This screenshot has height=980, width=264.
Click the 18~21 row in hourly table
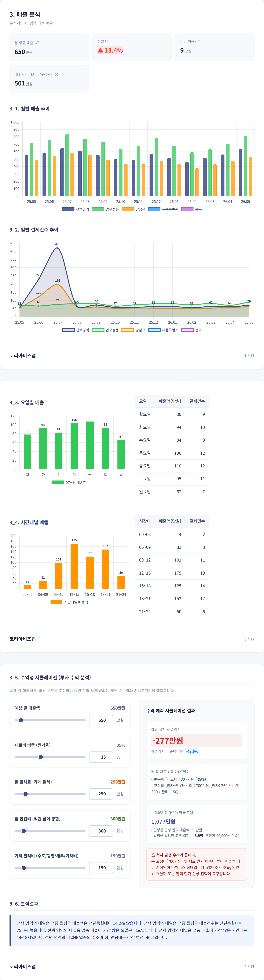pyautogui.click(x=172, y=599)
